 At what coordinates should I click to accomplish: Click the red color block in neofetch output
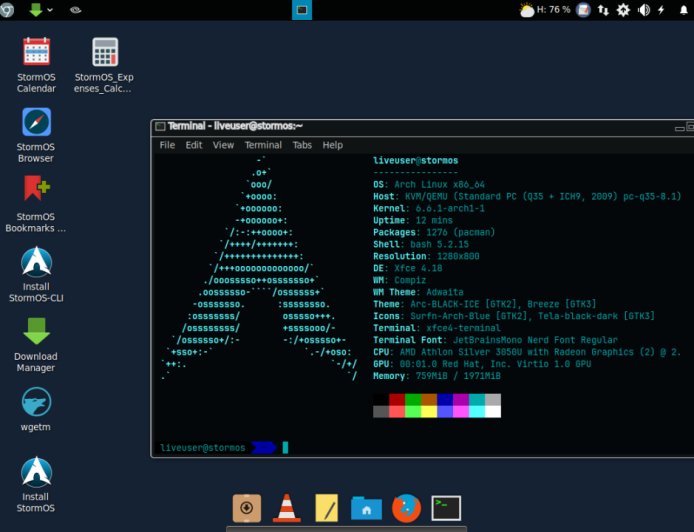(x=397, y=400)
